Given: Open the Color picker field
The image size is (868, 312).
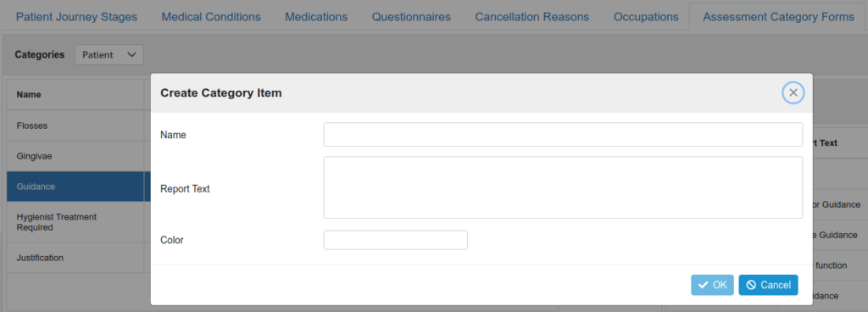Looking at the screenshot, I should click(x=395, y=240).
